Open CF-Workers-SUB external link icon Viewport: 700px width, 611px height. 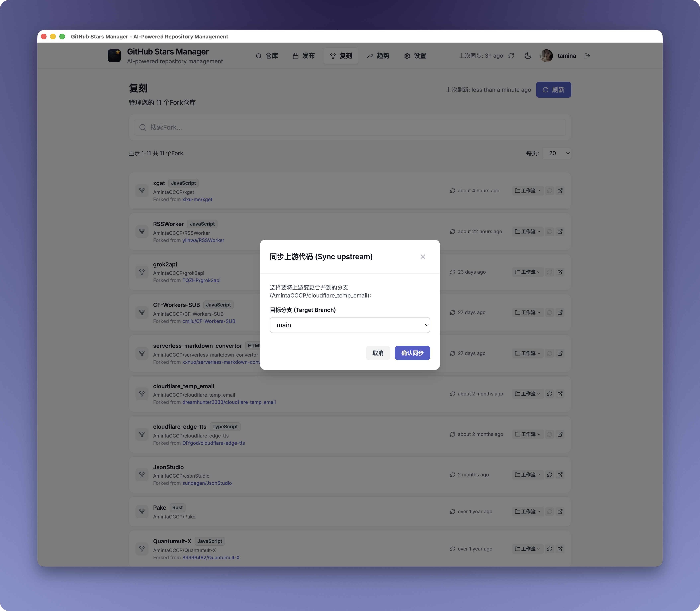[x=560, y=313]
